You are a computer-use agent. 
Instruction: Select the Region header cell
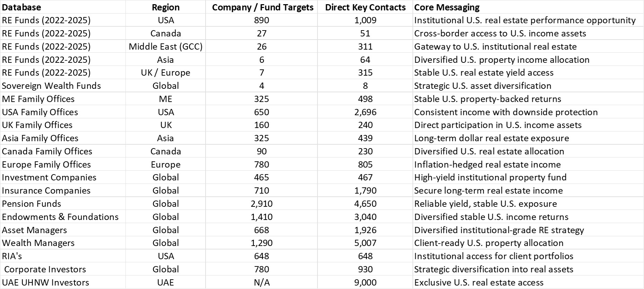coord(166,7)
